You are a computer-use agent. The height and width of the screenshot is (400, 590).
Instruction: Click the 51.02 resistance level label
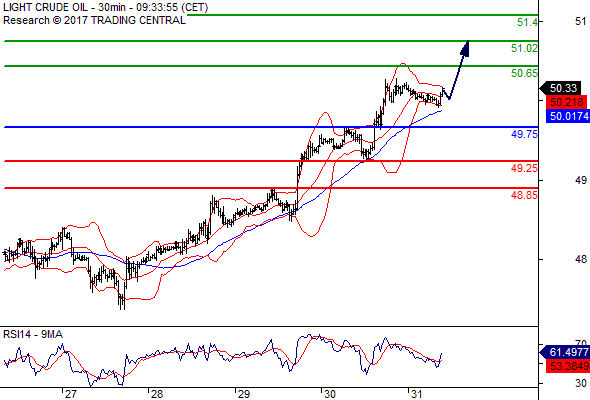tap(524, 48)
